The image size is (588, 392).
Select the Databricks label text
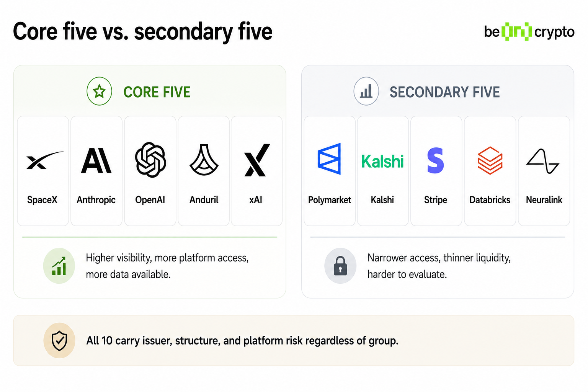(490, 200)
